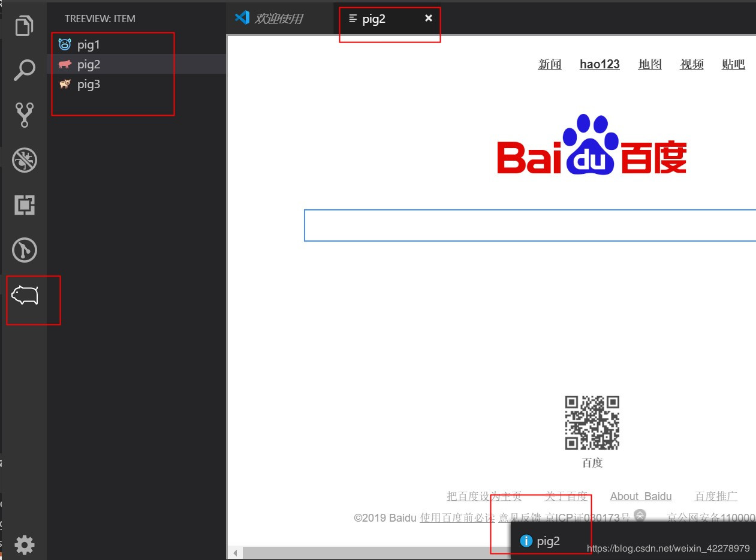Click the VS Code icon on 欢迎使用 tab
This screenshot has width=756, height=560.
coord(242,17)
